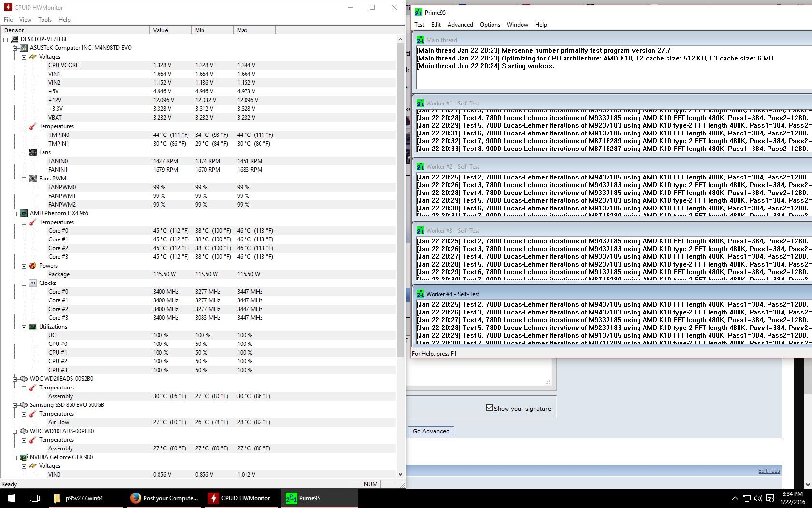Click the Go Advanced button
The image size is (812, 508).
click(431, 431)
